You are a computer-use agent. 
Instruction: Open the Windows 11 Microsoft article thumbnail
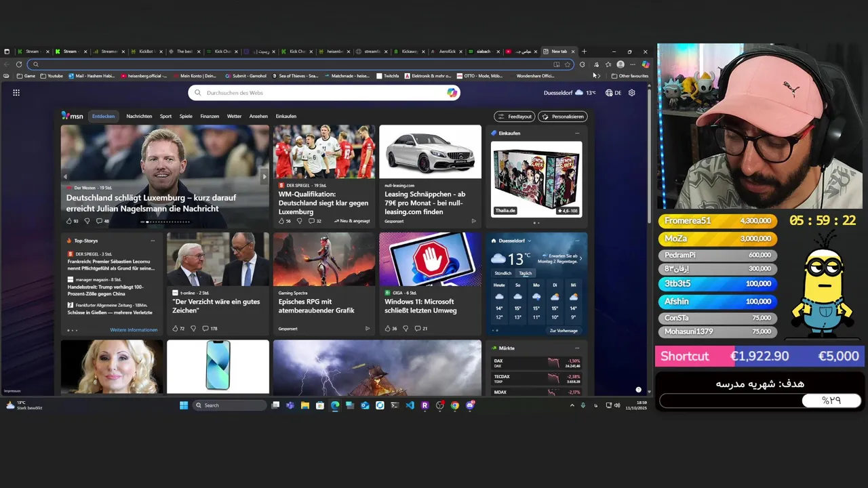[430, 260]
